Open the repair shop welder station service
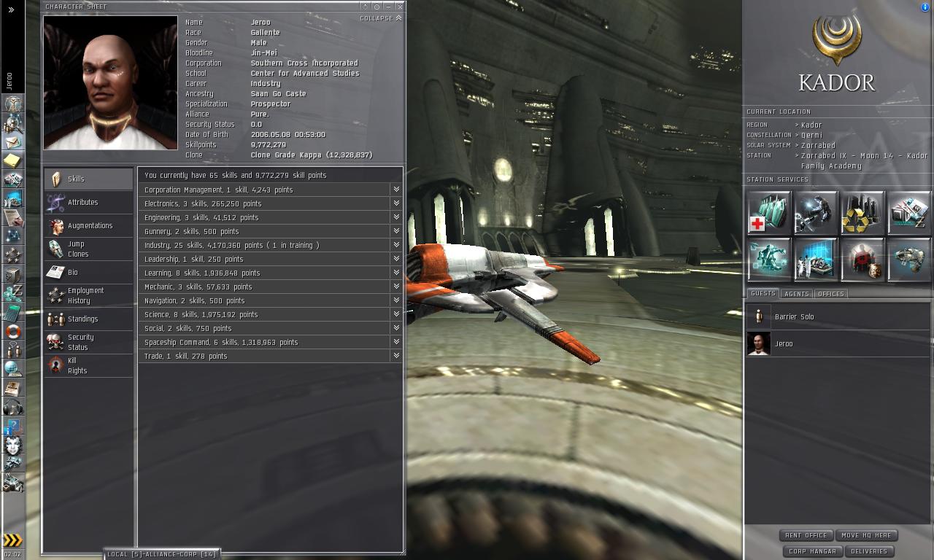 click(816, 213)
